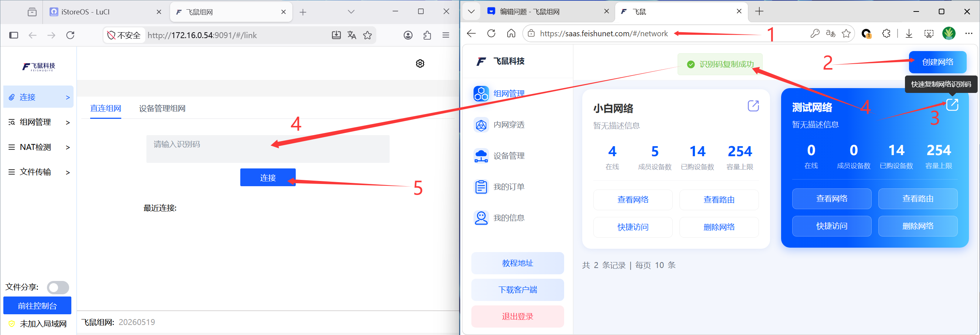The image size is (980, 335).
Task: Open a new tab in the right browser
Action: click(759, 11)
